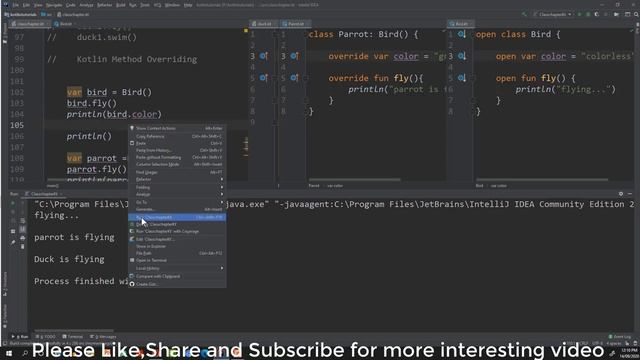This screenshot has height=360, width=640.
Task: Expand the Folding submenu
Action: (177, 187)
